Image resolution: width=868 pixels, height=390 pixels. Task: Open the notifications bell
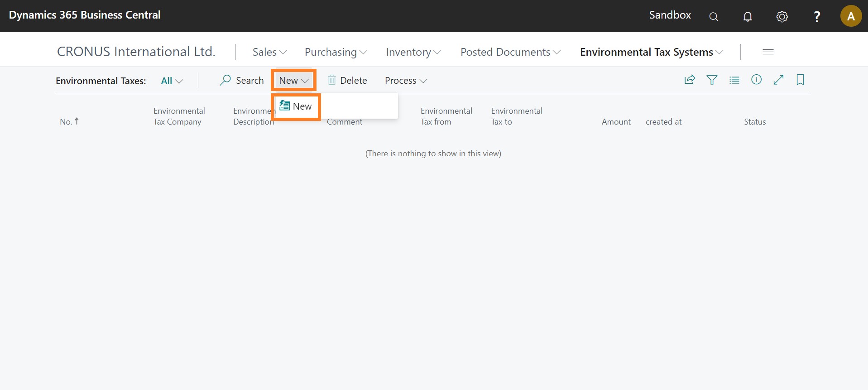748,17
